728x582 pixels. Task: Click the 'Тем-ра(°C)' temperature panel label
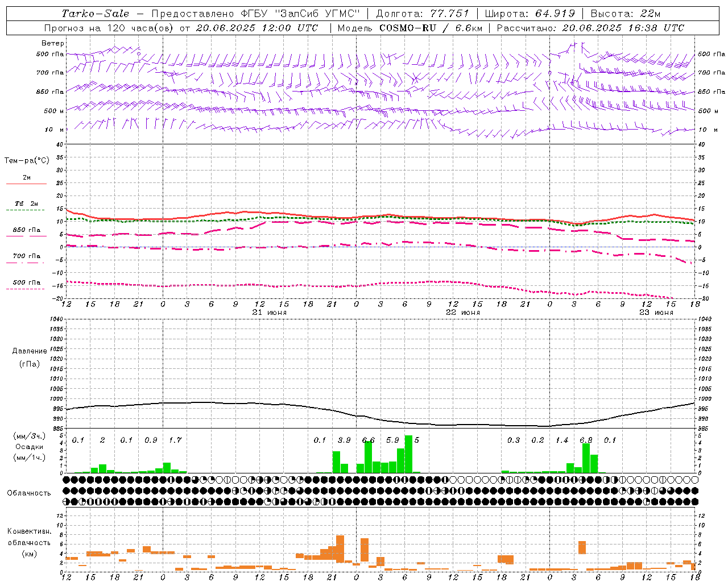coord(27,161)
